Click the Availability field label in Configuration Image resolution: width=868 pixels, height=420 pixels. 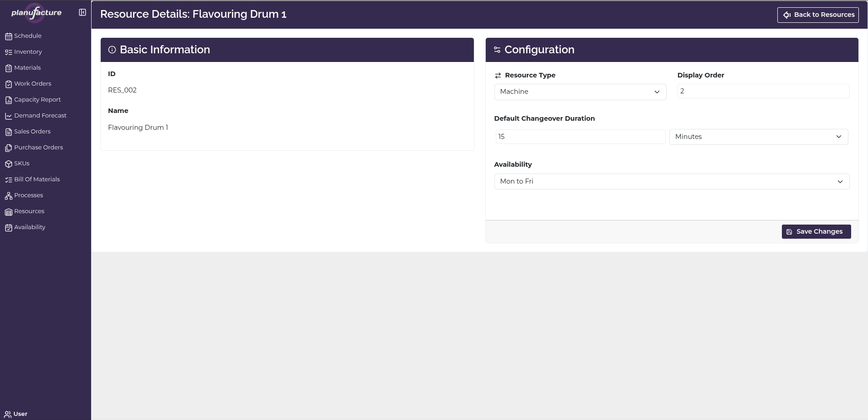pos(513,164)
